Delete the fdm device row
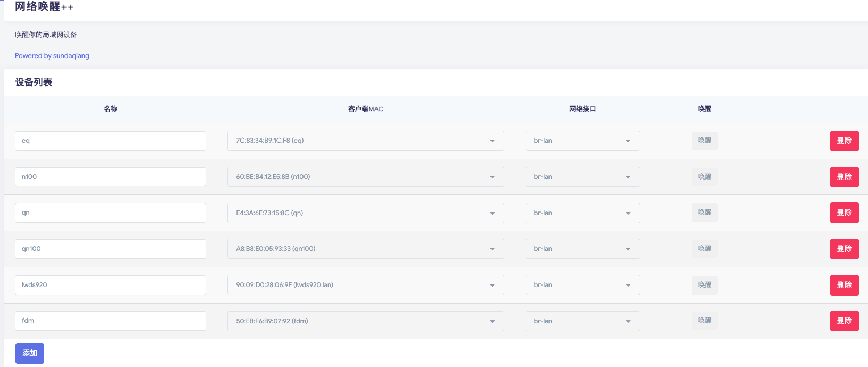This screenshot has height=367, width=868. point(844,321)
